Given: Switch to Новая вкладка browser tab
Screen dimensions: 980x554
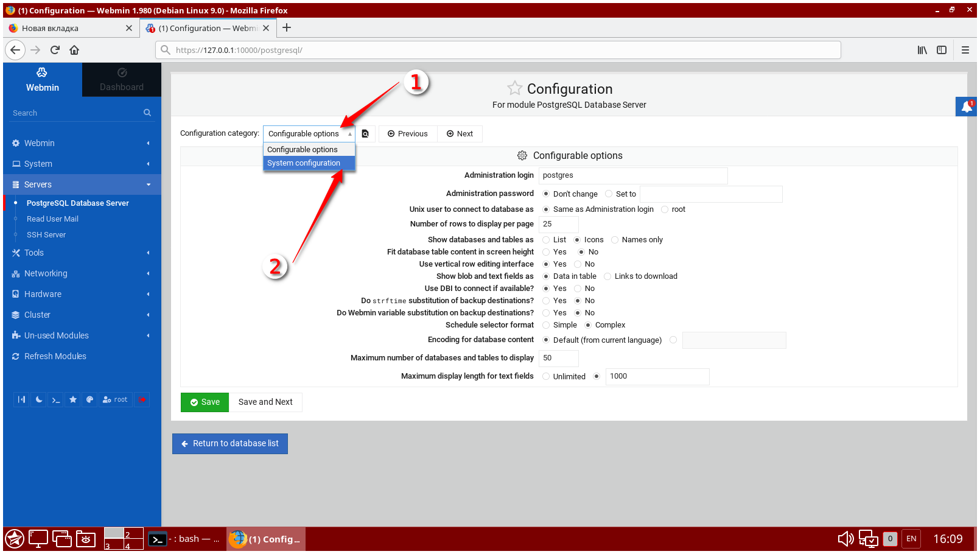Looking at the screenshot, I should coord(71,28).
